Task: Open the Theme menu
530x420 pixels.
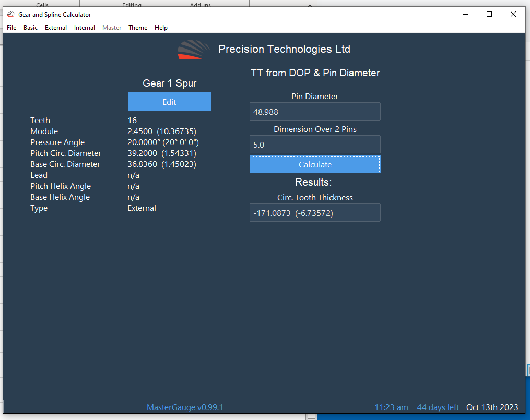Action: 137,27
